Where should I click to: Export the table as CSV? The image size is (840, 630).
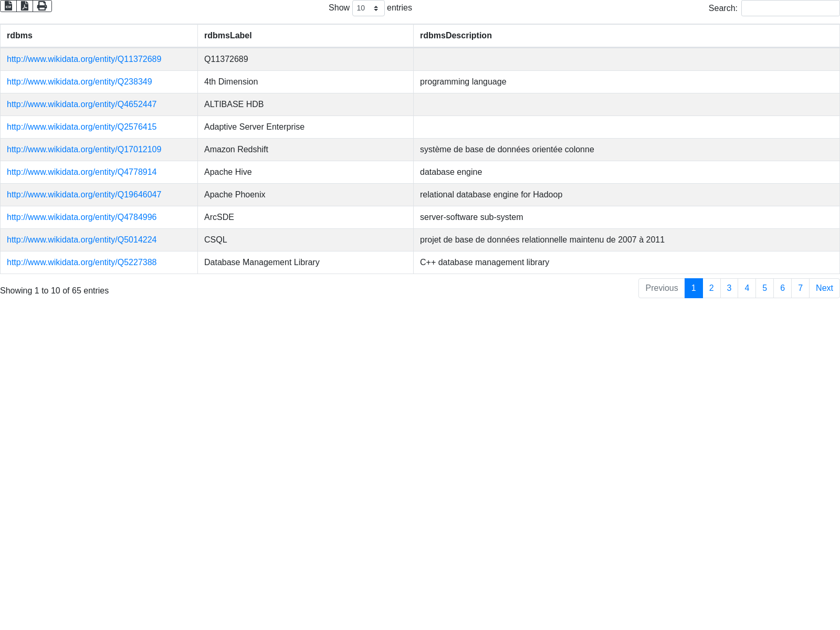tap(8, 6)
